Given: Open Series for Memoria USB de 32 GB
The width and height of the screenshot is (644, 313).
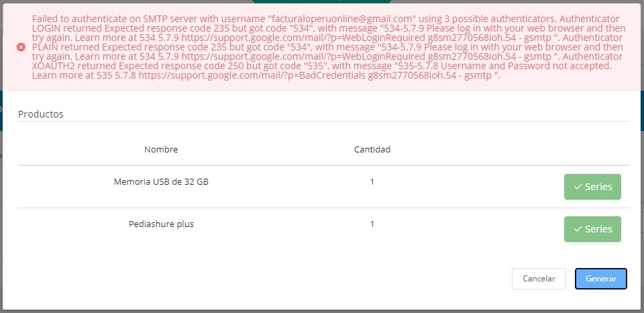Looking at the screenshot, I should pyautogui.click(x=592, y=187).
